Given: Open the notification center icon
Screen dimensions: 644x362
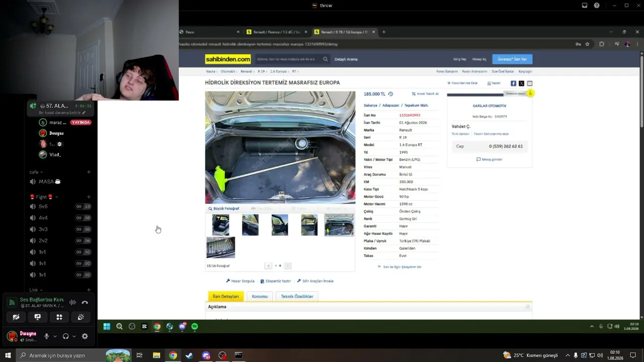Looking at the screenshot, I should (633, 355).
